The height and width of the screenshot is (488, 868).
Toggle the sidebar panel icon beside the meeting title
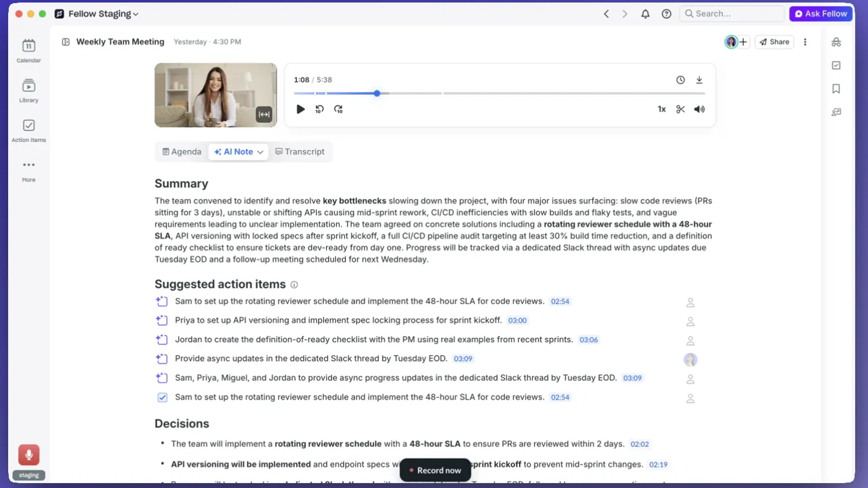[66, 42]
